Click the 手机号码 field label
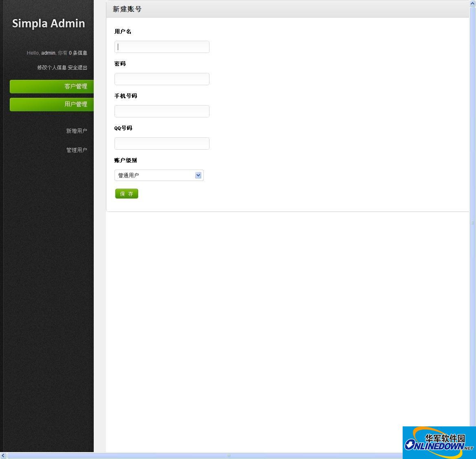Screen dimensions: 476x459 tap(126, 96)
